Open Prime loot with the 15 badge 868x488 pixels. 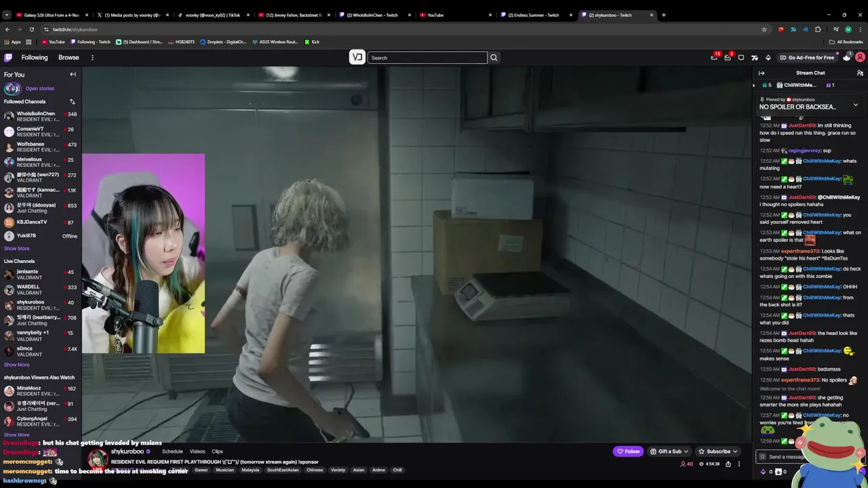[714, 58]
